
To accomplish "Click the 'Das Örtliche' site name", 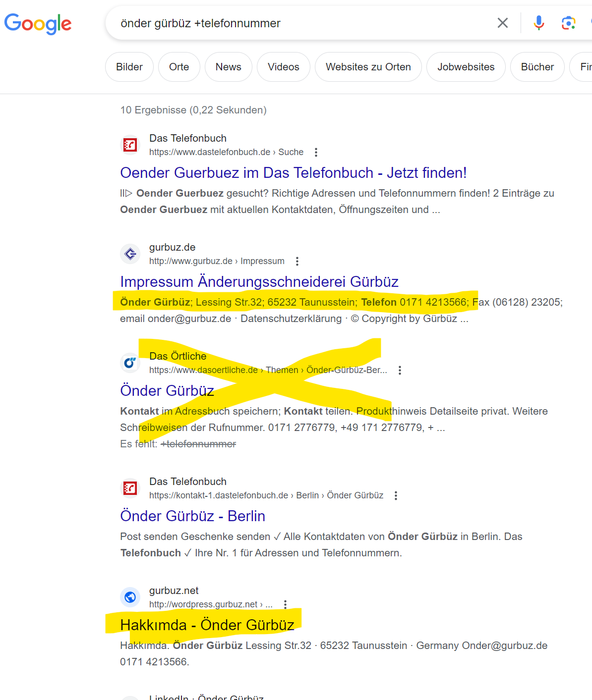I will [x=178, y=356].
